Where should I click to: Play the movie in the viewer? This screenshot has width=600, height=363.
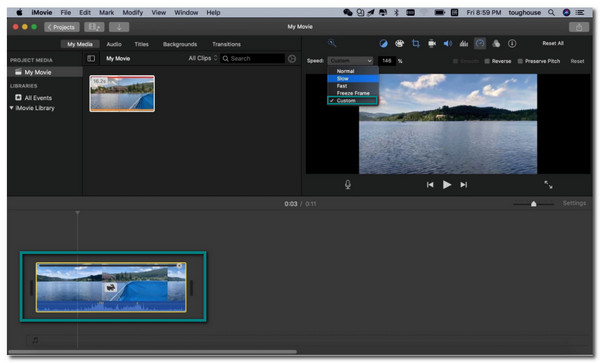click(447, 185)
